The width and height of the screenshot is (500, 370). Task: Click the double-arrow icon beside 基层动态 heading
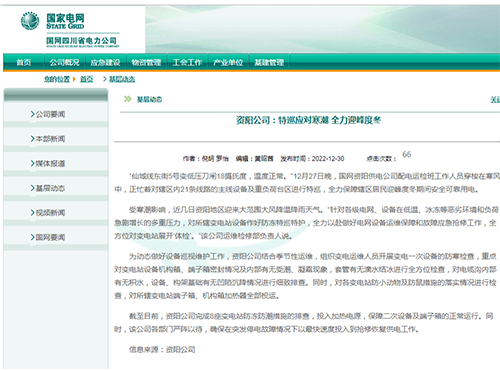[128, 99]
